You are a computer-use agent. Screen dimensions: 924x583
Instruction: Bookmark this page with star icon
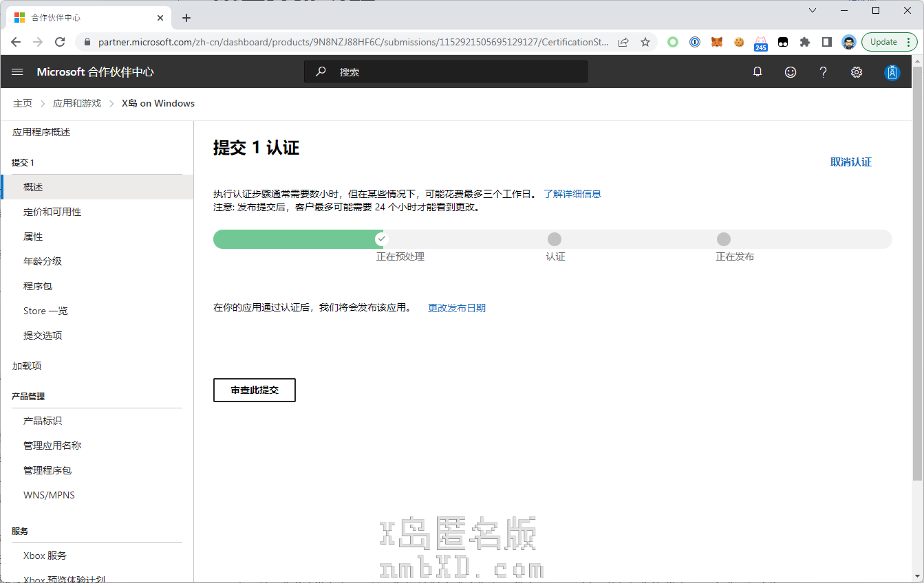[645, 42]
